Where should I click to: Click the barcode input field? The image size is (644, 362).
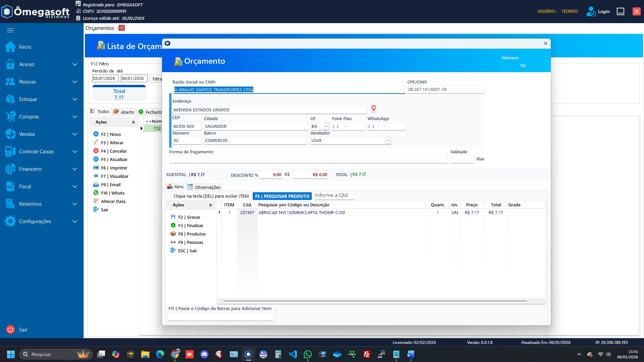[220, 316]
